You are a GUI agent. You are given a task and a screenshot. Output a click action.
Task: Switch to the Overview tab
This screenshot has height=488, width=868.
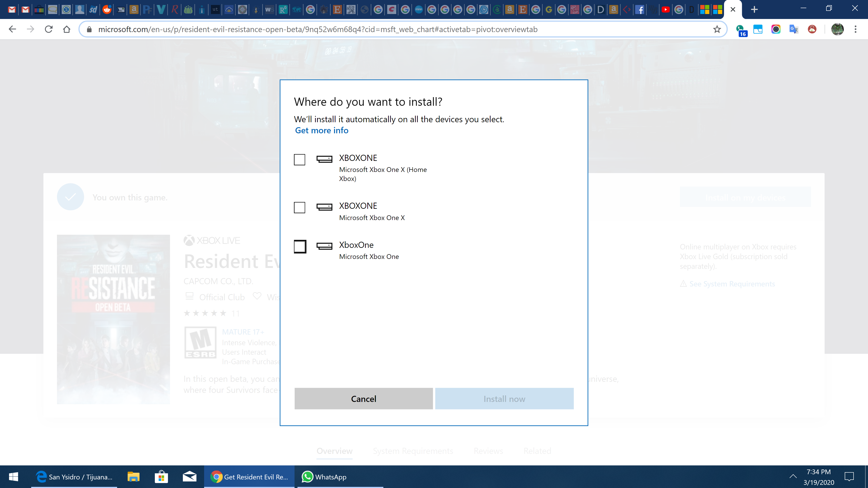(x=335, y=451)
